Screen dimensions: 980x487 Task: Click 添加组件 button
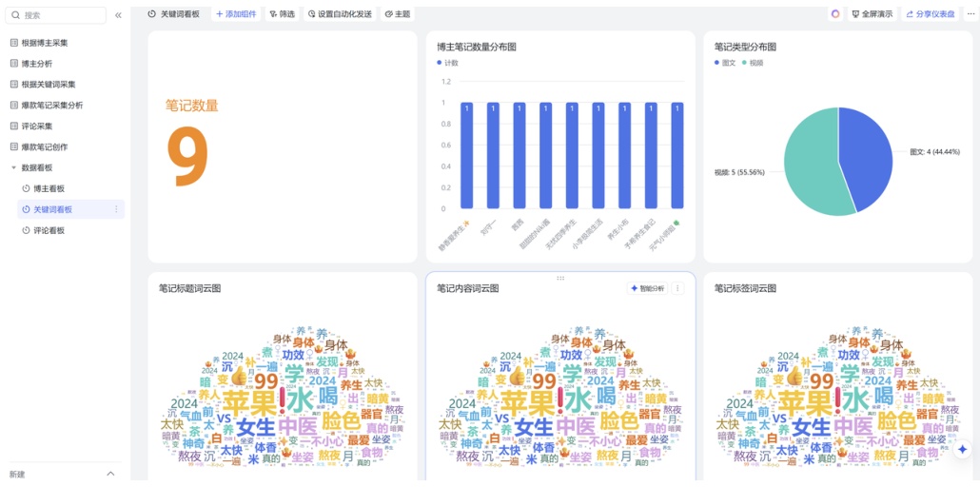click(236, 13)
